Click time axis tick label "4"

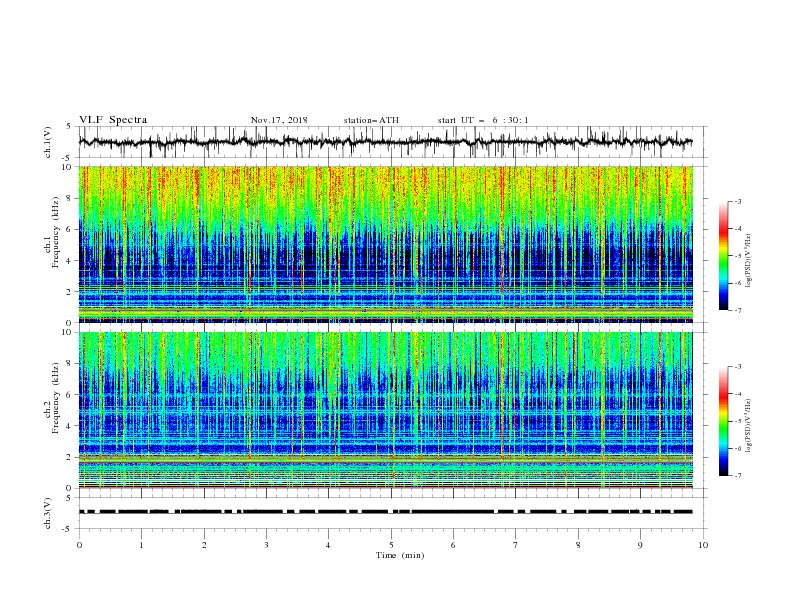pyautogui.click(x=328, y=545)
